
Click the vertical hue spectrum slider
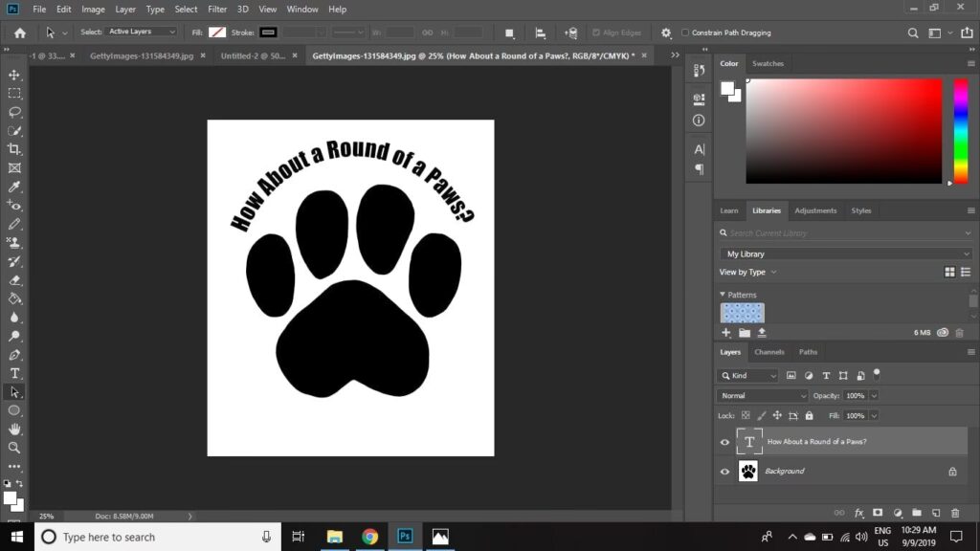(x=960, y=130)
